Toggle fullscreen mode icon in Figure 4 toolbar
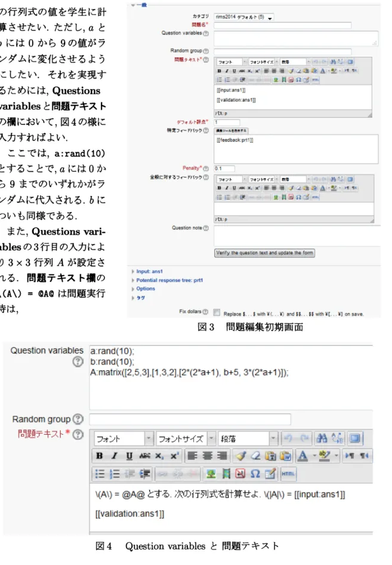This screenshot has height=565, width=392. (x=355, y=438)
